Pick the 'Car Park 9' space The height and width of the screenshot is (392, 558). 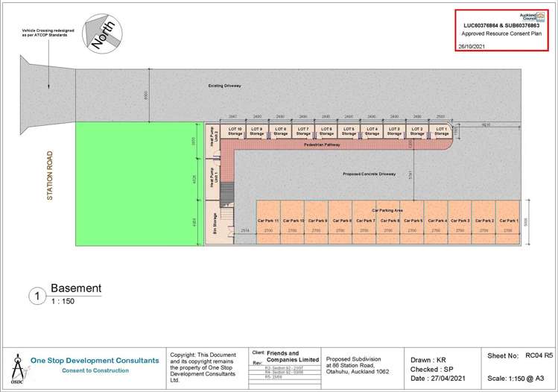point(317,222)
